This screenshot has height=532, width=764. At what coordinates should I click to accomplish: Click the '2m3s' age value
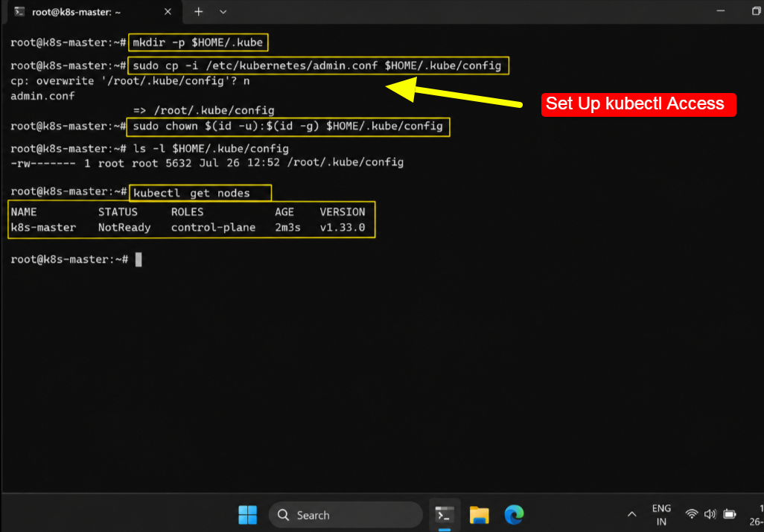(x=287, y=227)
